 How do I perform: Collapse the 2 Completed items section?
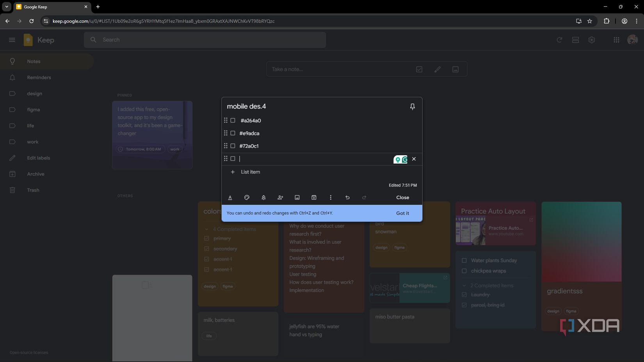[464, 286]
